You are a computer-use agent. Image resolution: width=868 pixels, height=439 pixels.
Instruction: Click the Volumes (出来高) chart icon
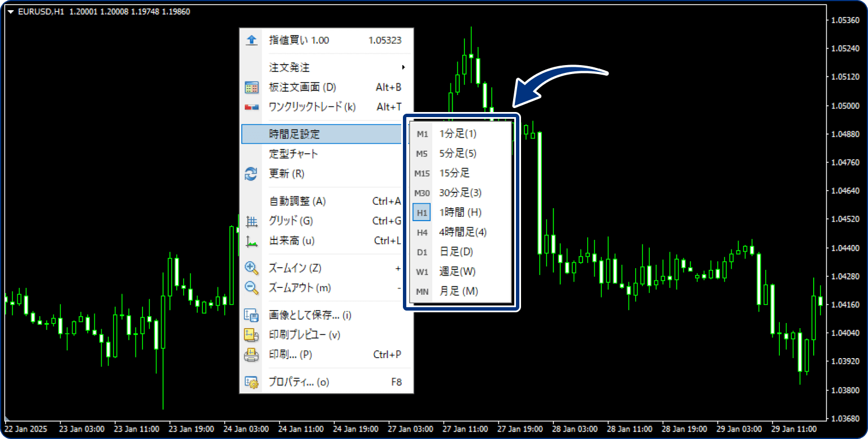coord(251,240)
